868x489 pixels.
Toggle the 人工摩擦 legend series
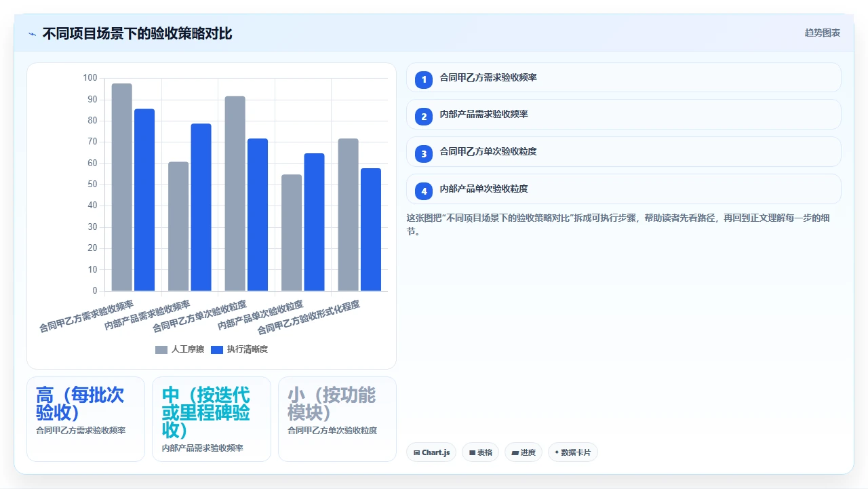click(x=180, y=349)
